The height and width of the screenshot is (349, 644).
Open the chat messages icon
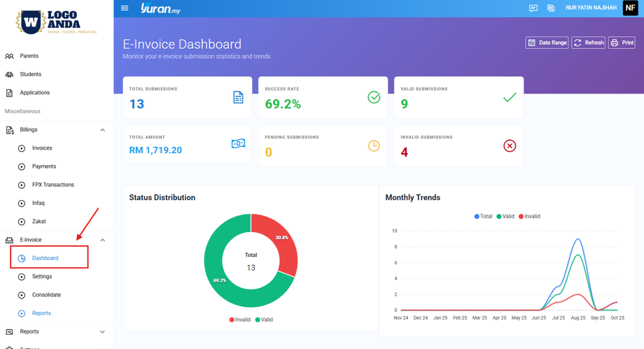pos(533,8)
